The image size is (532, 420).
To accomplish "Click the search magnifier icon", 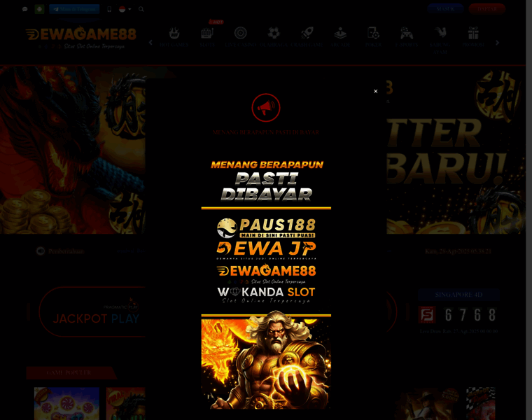I will (x=141, y=9).
